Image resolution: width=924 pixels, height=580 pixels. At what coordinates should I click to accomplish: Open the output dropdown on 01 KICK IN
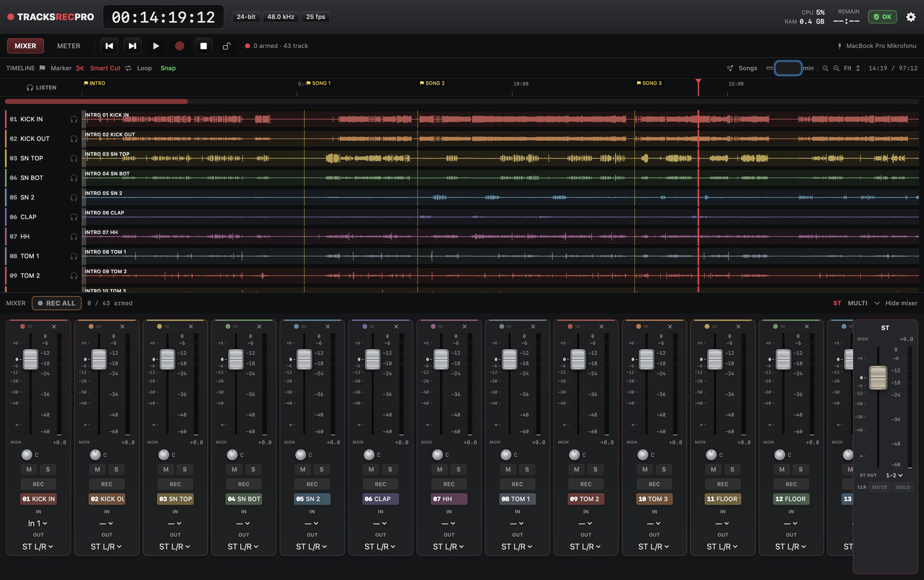click(x=38, y=546)
